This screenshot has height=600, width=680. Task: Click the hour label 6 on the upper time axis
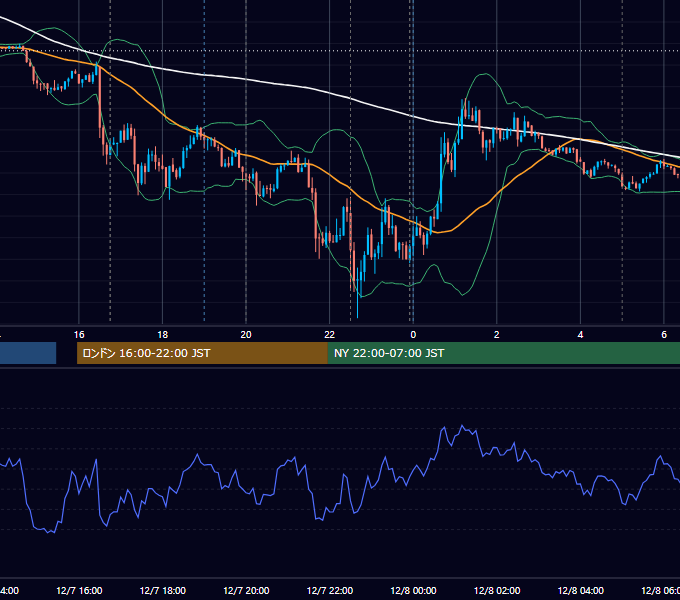[664, 334]
